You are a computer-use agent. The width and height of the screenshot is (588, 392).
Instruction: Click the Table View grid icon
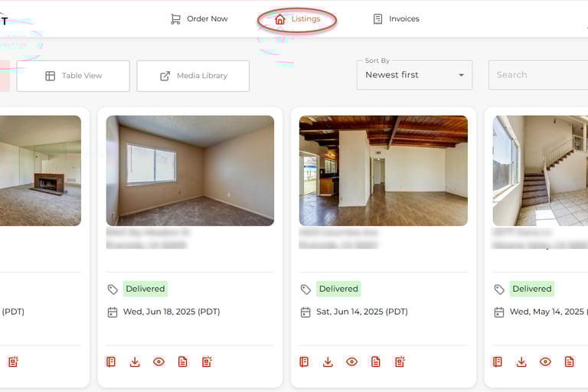click(51, 76)
